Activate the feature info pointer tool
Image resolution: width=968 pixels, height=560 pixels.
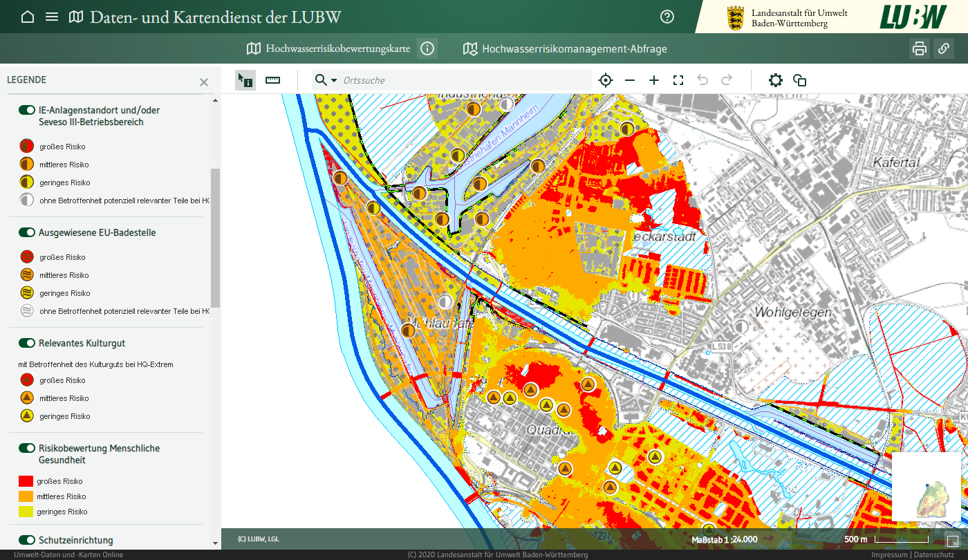pos(245,80)
